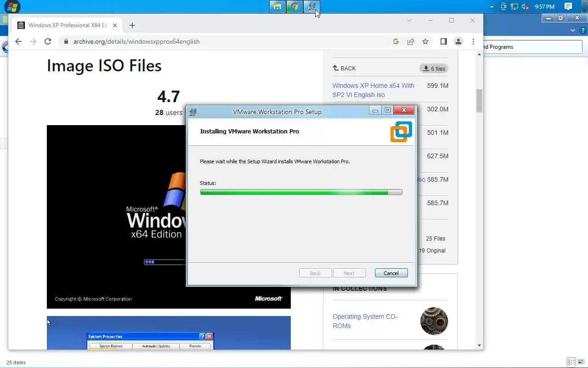Click the 302.0M file size
This screenshot has width=588, height=368.
coord(437,109)
